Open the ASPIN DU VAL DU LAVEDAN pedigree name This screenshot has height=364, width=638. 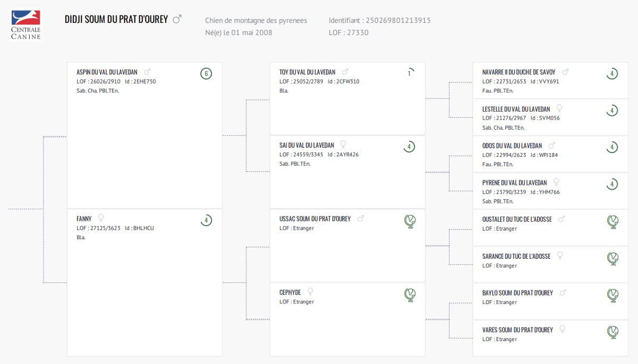coord(107,72)
